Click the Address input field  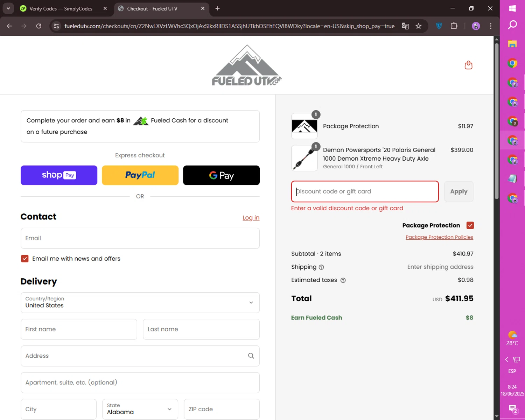point(140,356)
